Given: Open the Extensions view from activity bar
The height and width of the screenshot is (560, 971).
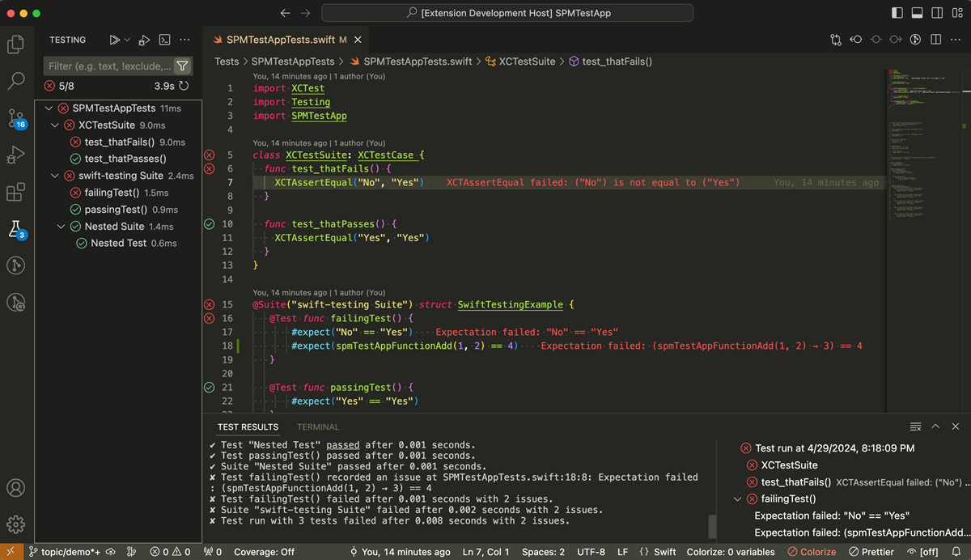Looking at the screenshot, I should click(x=16, y=191).
